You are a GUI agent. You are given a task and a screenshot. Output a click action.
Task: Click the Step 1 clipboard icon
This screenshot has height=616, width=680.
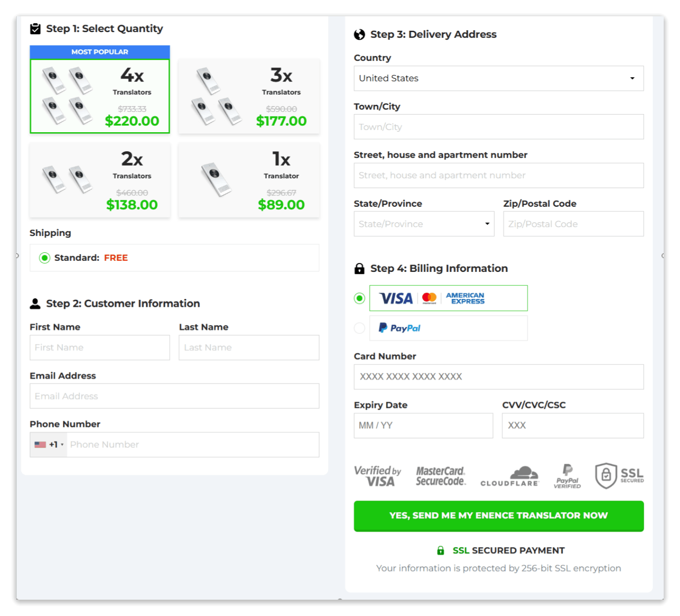34,28
